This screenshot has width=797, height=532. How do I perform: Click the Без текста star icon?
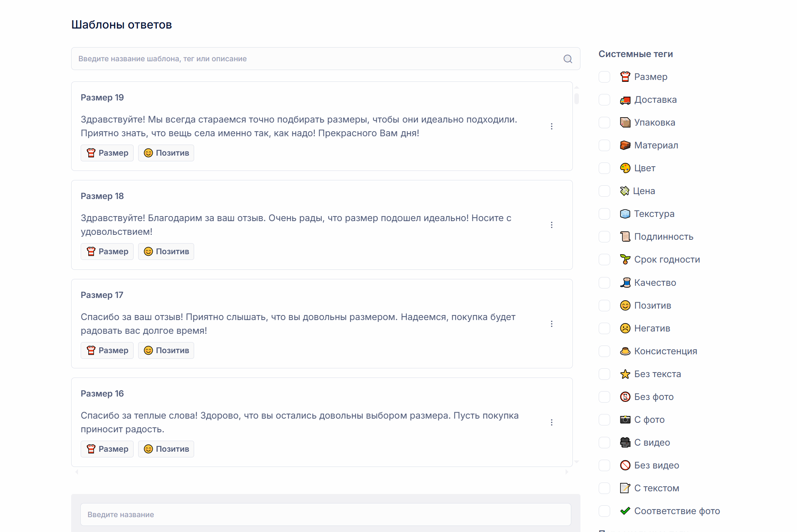(x=625, y=374)
